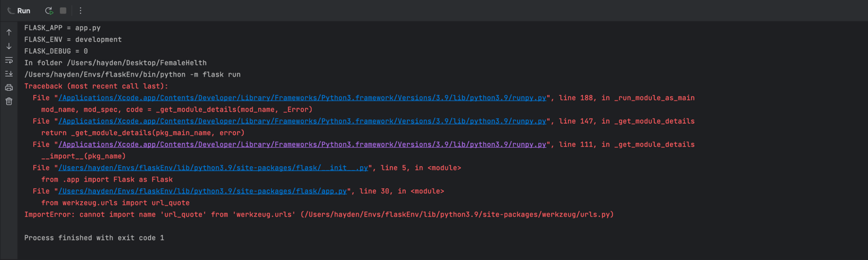
Task: Open runpy.py link for line 188
Action: (x=302, y=98)
